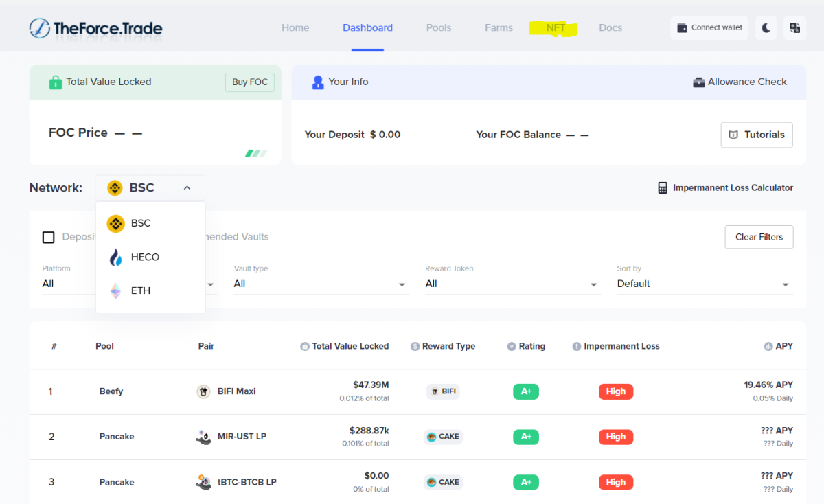
Task: Open the Sort by dropdown
Action: (705, 284)
